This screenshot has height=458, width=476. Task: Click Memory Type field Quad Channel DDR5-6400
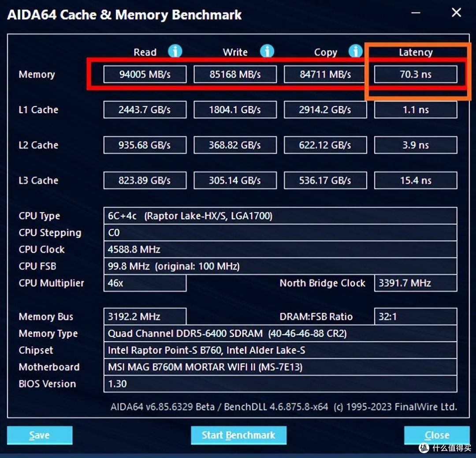click(x=280, y=333)
